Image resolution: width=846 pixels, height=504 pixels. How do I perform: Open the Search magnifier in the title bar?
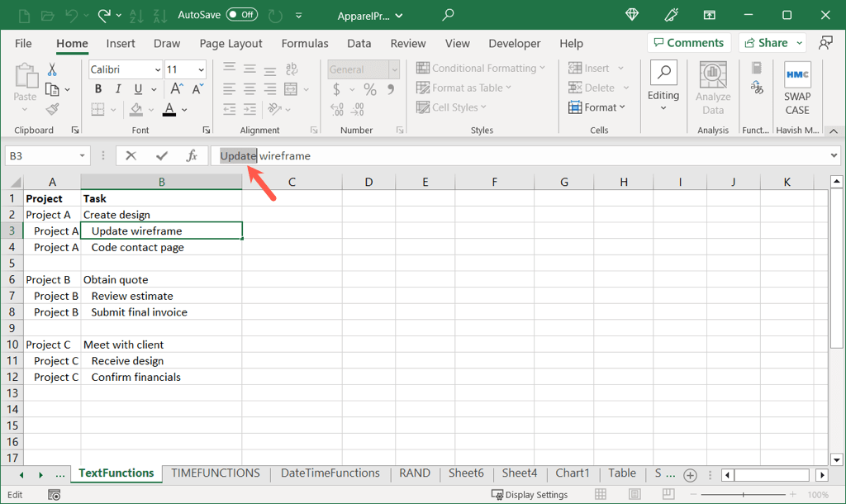[x=448, y=15]
